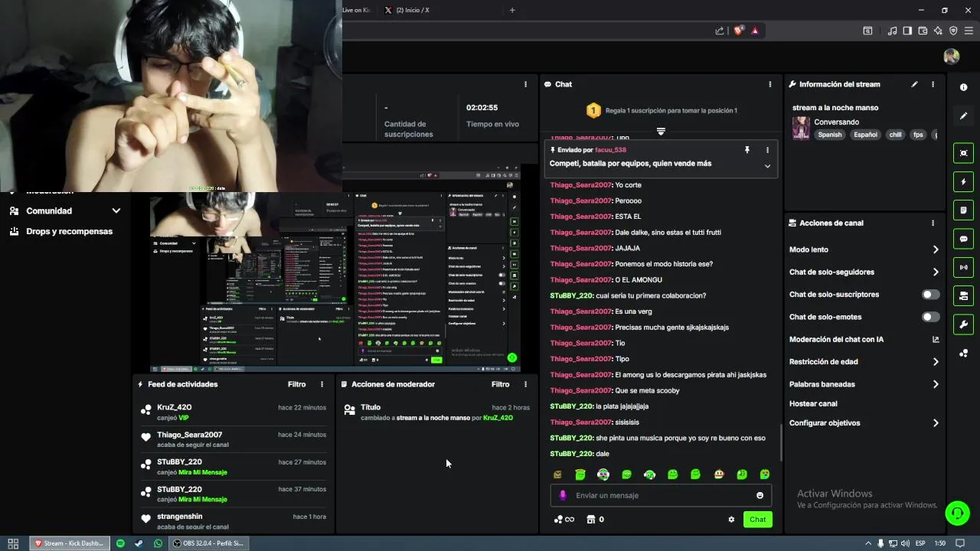Open Acciones de moderador three-dot menu

pos(525,384)
